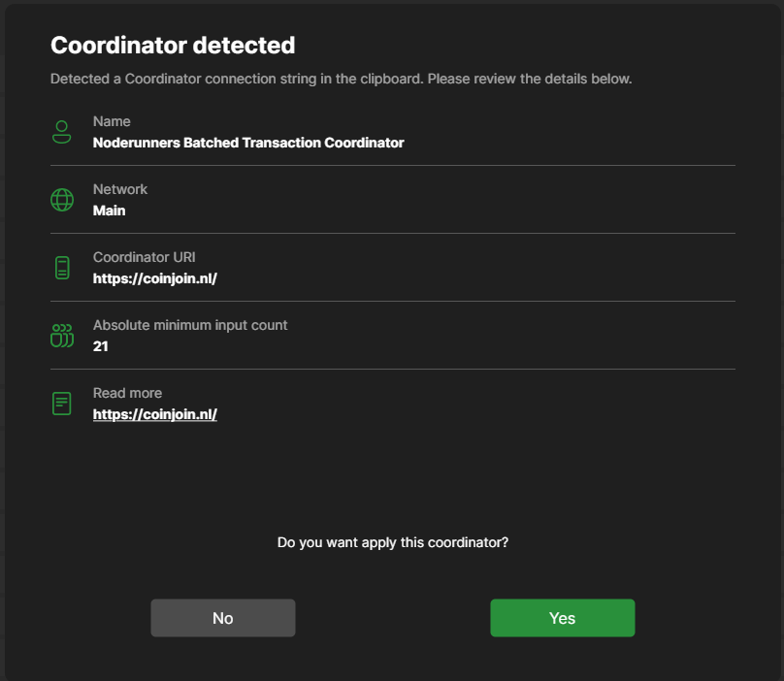Click the Read more label
The height and width of the screenshot is (681, 784).
(127, 394)
